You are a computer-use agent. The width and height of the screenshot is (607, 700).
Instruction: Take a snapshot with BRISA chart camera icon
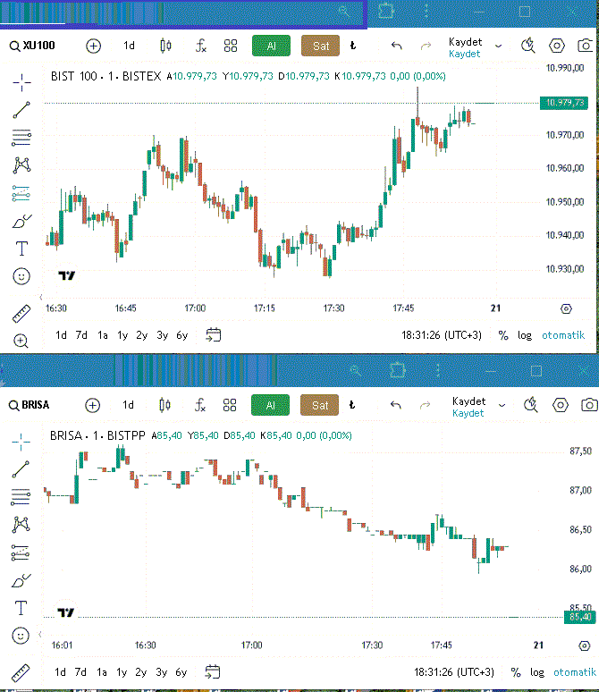point(586,405)
